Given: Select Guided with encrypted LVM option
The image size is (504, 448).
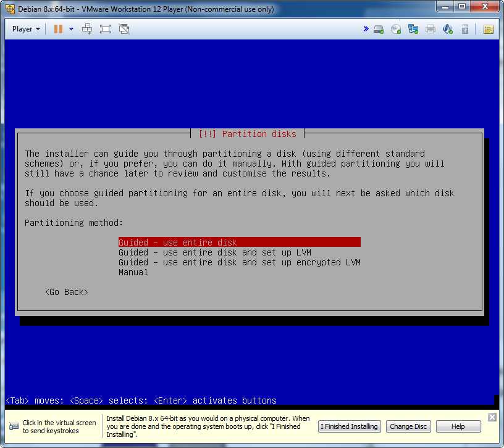Looking at the screenshot, I should point(240,262).
